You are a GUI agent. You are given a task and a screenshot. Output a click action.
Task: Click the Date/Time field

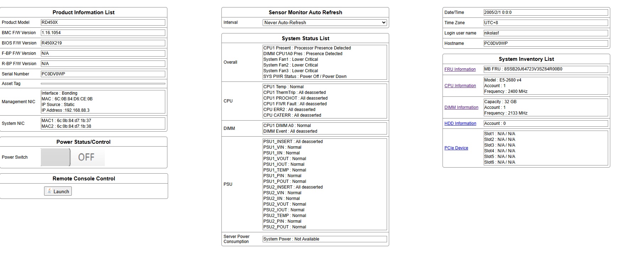(546, 12)
